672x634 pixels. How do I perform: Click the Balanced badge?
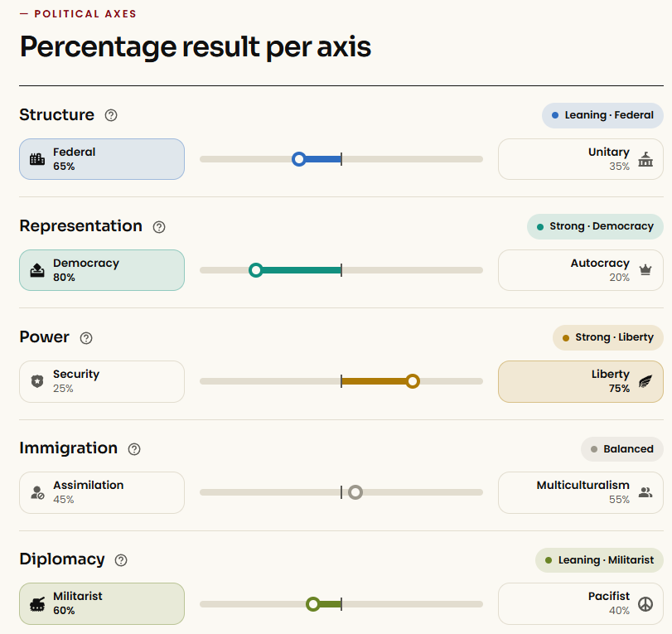(622, 449)
